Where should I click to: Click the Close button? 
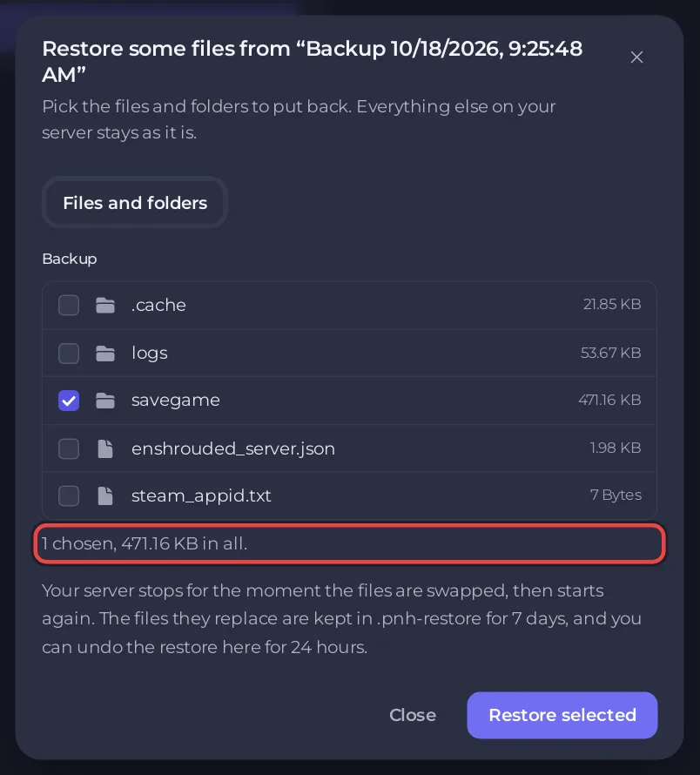(413, 715)
